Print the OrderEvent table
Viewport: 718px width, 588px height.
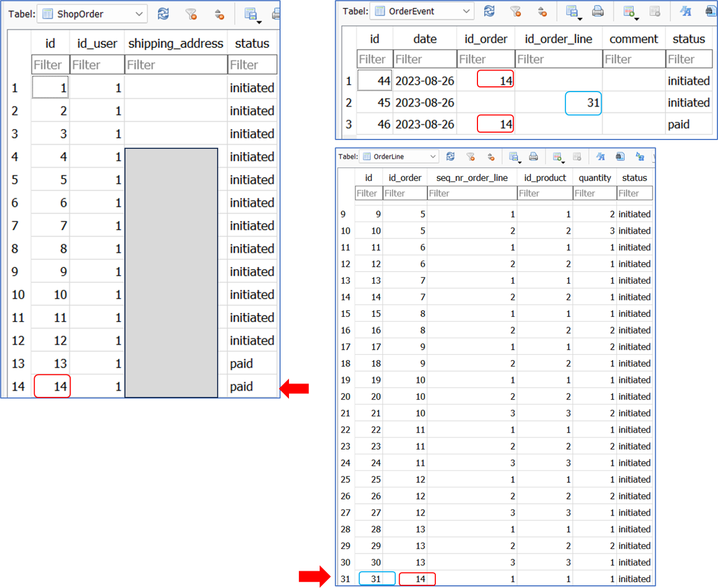pyautogui.click(x=598, y=11)
